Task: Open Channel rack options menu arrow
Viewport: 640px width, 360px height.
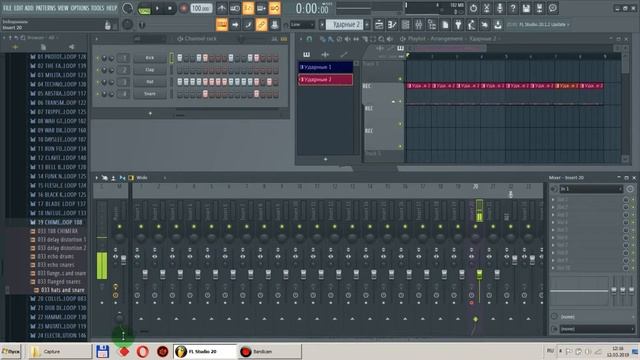Action: 97,39
